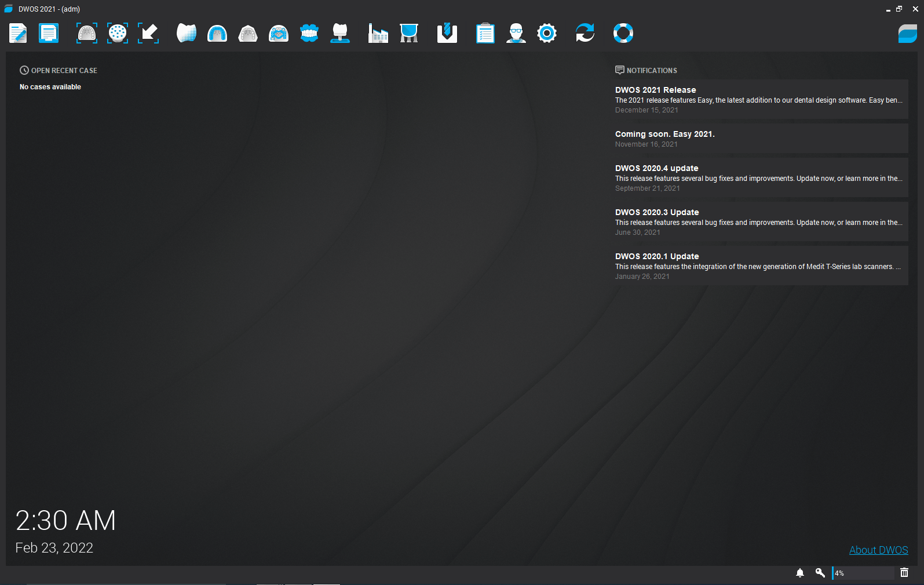Restore the DWOS window size
The image size is (924, 585).
(x=899, y=9)
